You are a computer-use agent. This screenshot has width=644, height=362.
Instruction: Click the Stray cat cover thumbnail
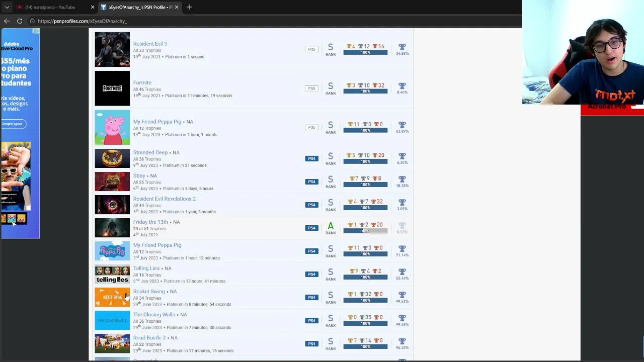[112, 182]
